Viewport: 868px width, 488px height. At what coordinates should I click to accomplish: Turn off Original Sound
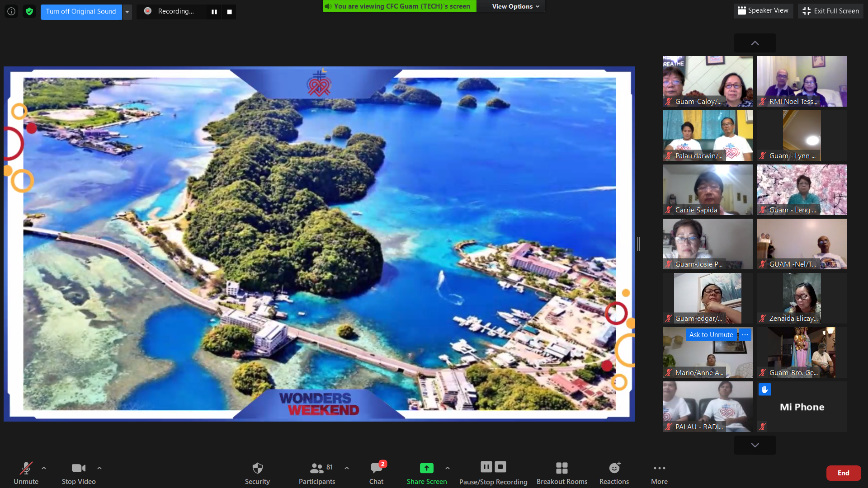[81, 11]
